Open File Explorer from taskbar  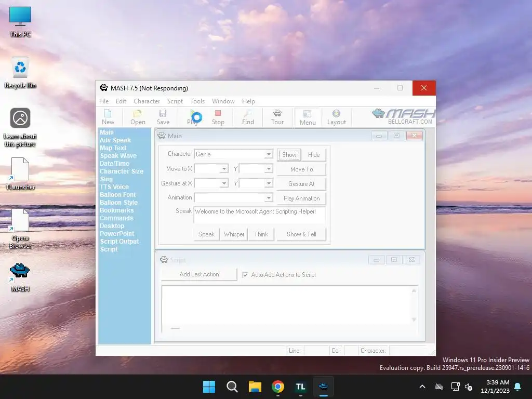tap(255, 387)
